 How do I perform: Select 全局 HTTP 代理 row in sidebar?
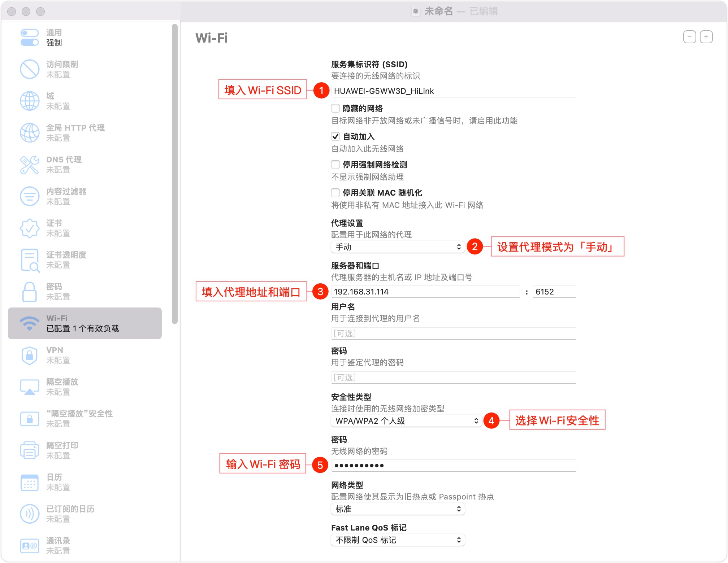[x=85, y=133]
